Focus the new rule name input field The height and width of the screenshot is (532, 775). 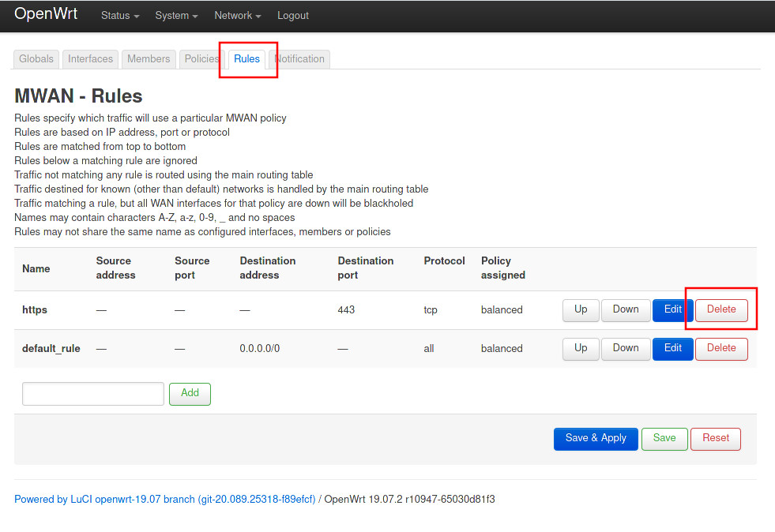pos(93,394)
